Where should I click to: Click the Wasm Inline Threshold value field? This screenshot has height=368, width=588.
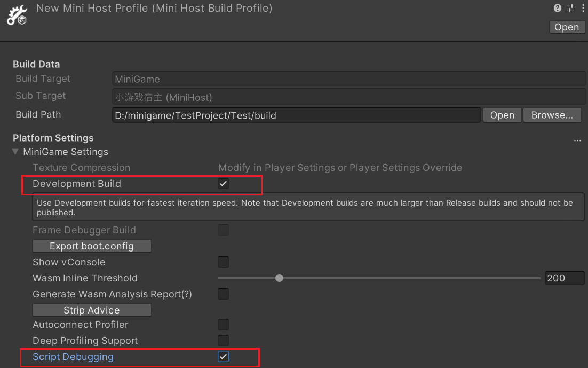[x=564, y=278]
